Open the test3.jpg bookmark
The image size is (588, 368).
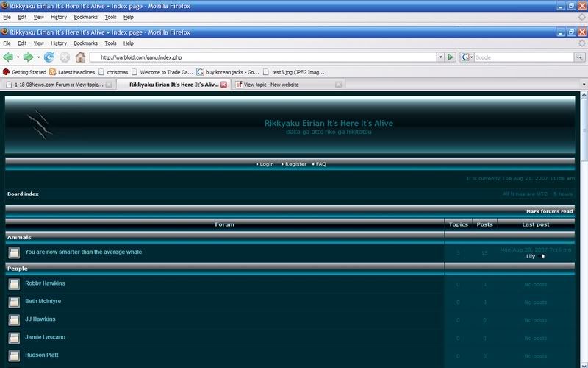(x=293, y=72)
